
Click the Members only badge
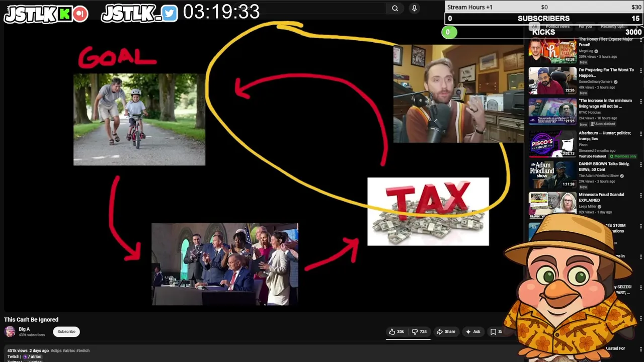[622, 156]
